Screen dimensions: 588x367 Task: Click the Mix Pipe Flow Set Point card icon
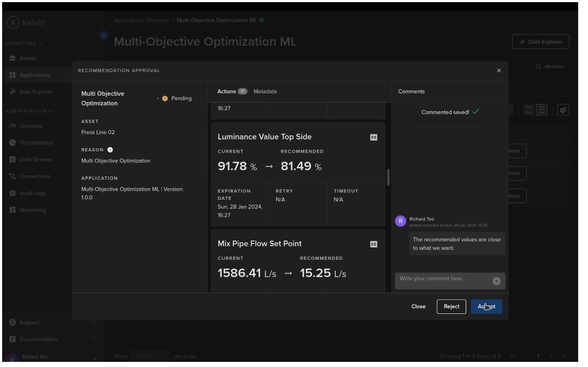coord(373,244)
